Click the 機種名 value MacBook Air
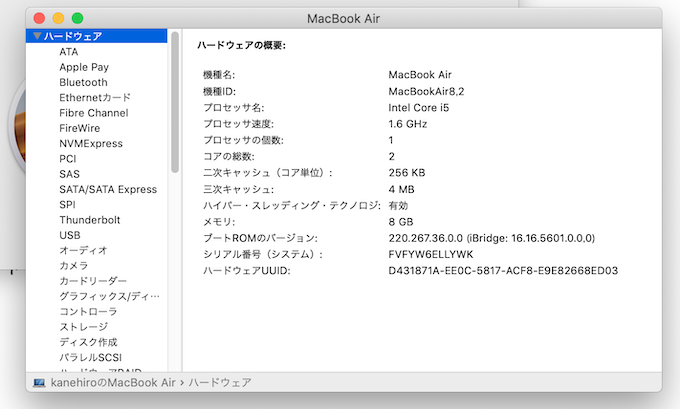The width and height of the screenshot is (680, 409). coord(420,75)
